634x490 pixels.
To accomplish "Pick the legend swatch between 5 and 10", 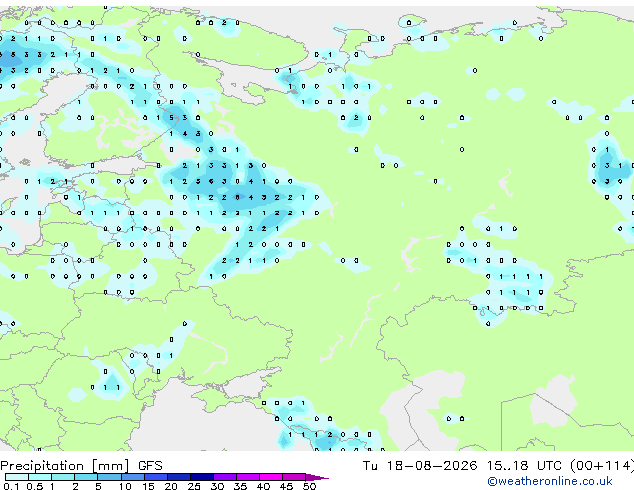I will (109, 477).
